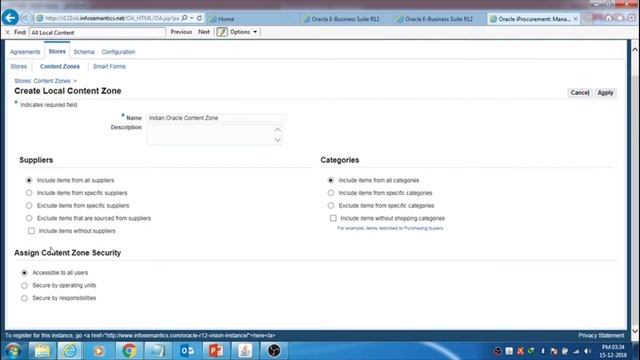Open address bar dropdown arrow

(191, 18)
